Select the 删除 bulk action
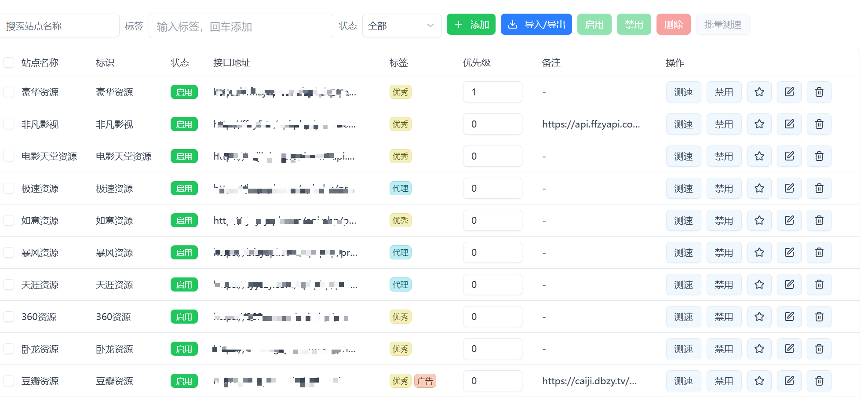This screenshot has height=401, width=868. pos(674,24)
